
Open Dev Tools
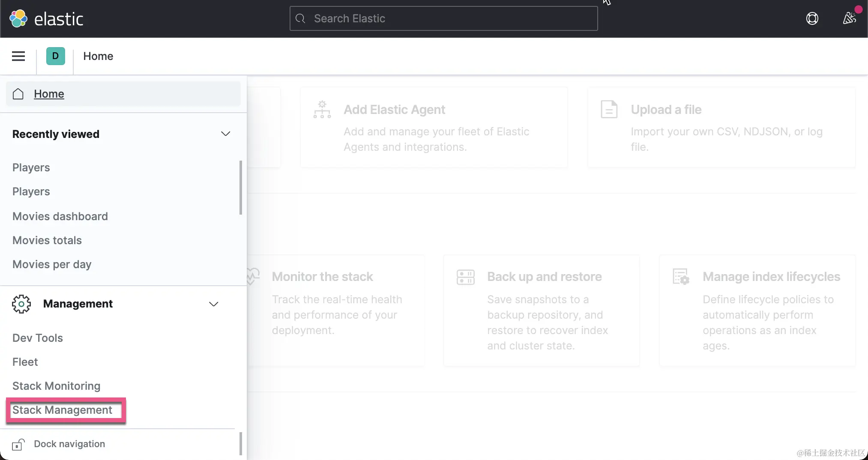click(37, 338)
